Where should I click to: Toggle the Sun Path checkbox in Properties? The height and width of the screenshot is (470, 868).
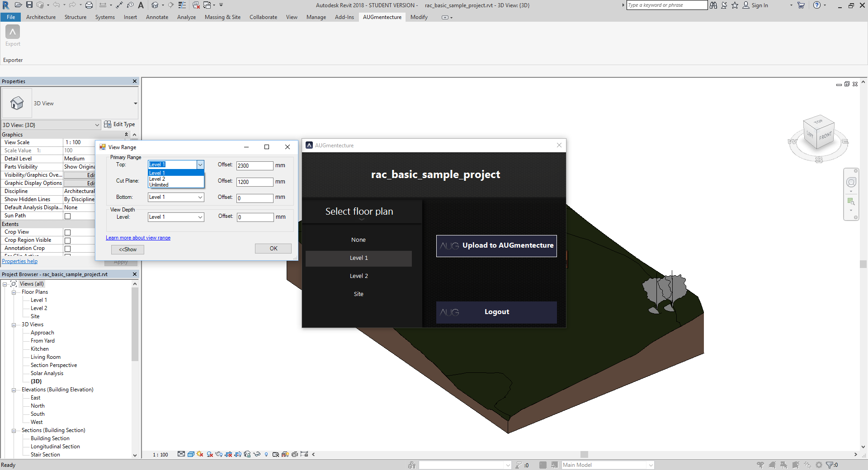(68, 216)
